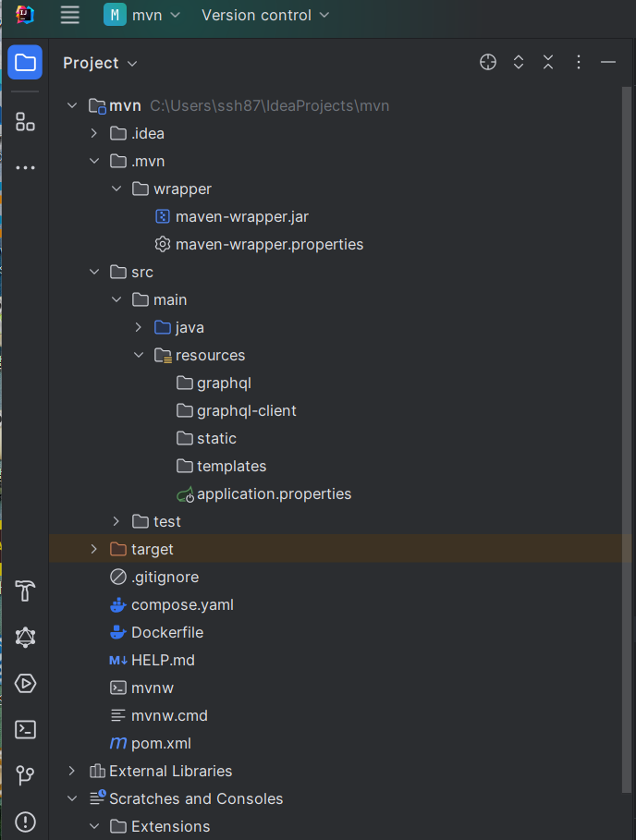Click the resources folder icon
The width and height of the screenshot is (636, 840).
point(163,355)
